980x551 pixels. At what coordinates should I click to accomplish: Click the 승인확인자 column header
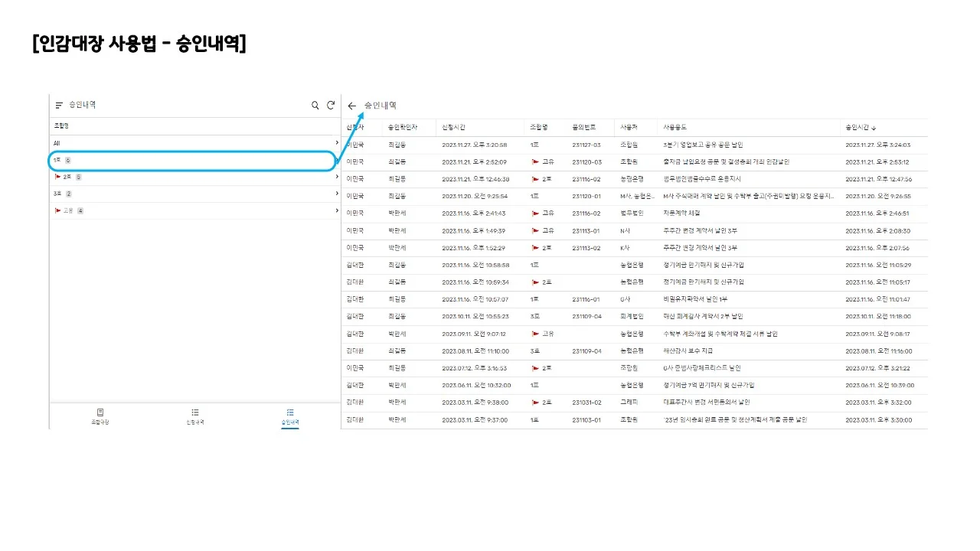(403, 127)
